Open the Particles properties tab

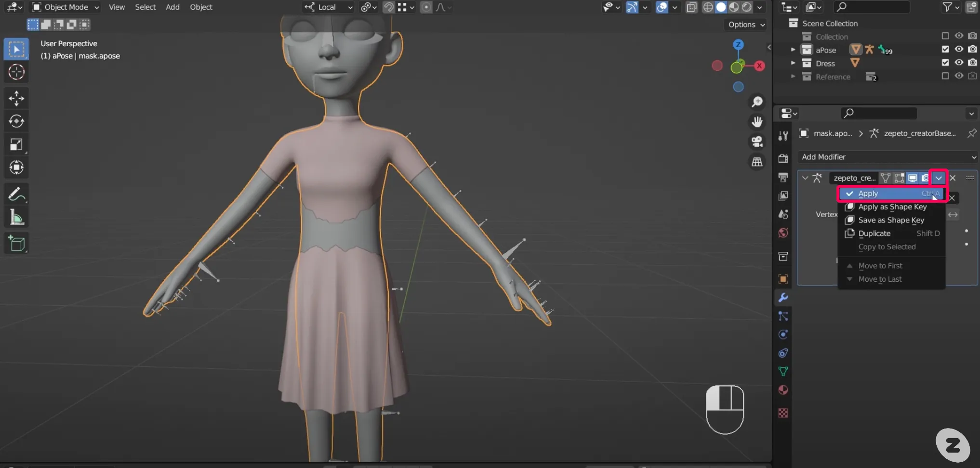tap(783, 316)
